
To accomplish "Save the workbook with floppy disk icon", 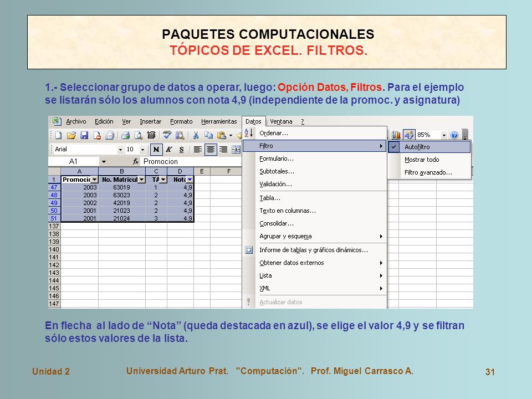I will tap(84, 135).
